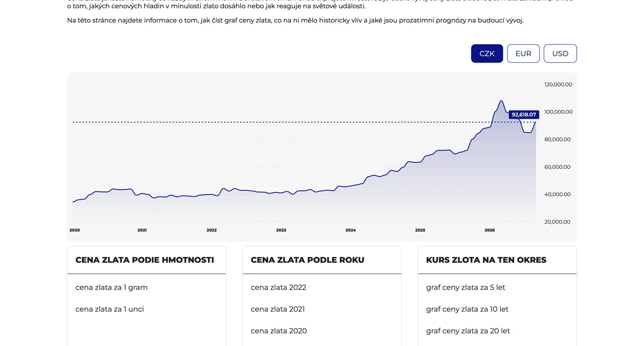Open 'graf ceny zlata za 20 let'
644x346 pixels.
coord(468,331)
